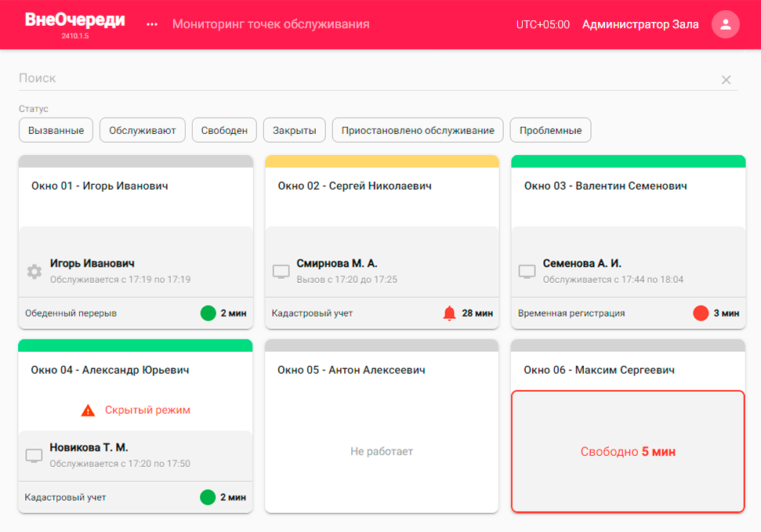Open Окно 05 - Антон Алексеевич card
Viewport: 761px width, 532px height.
[382, 426]
